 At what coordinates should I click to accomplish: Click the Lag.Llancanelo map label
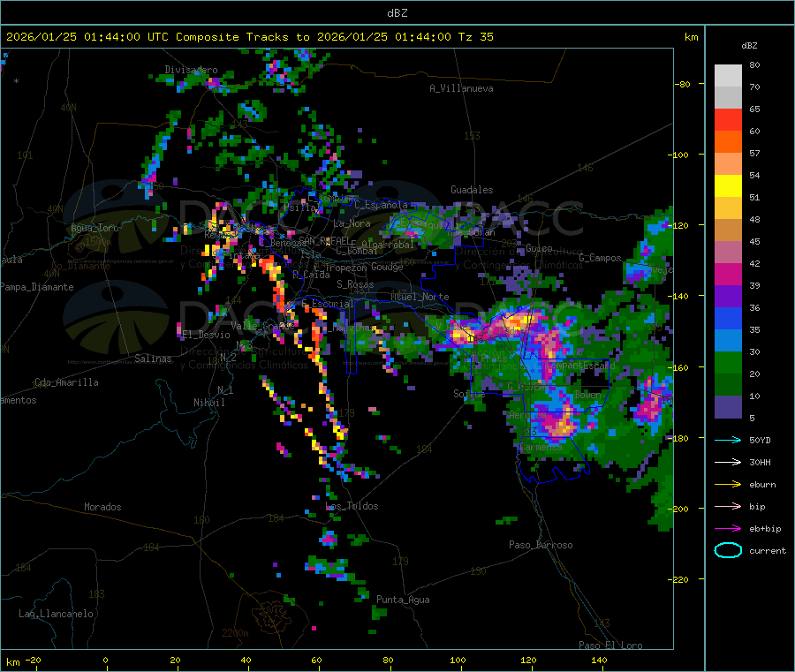click(x=56, y=614)
